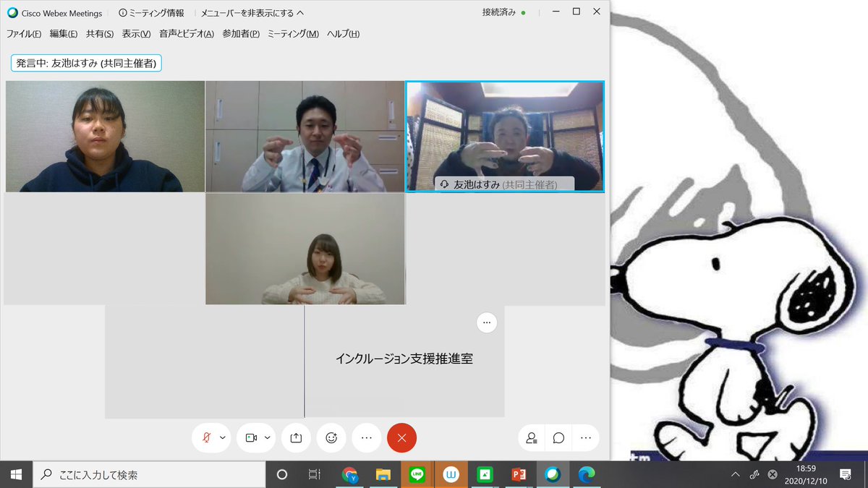868x488 pixels.
Task: Open the green taskbar app icon
Action: tap(484, 474)
